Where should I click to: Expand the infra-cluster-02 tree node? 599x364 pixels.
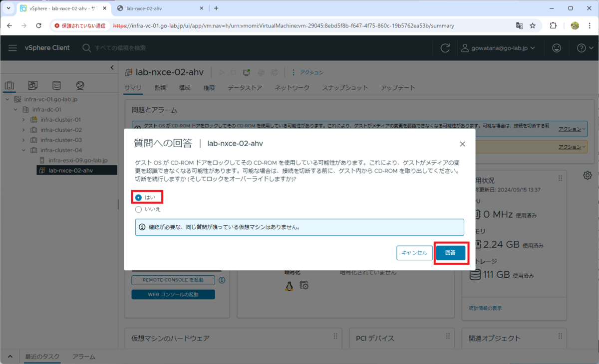tap(23, 130)
